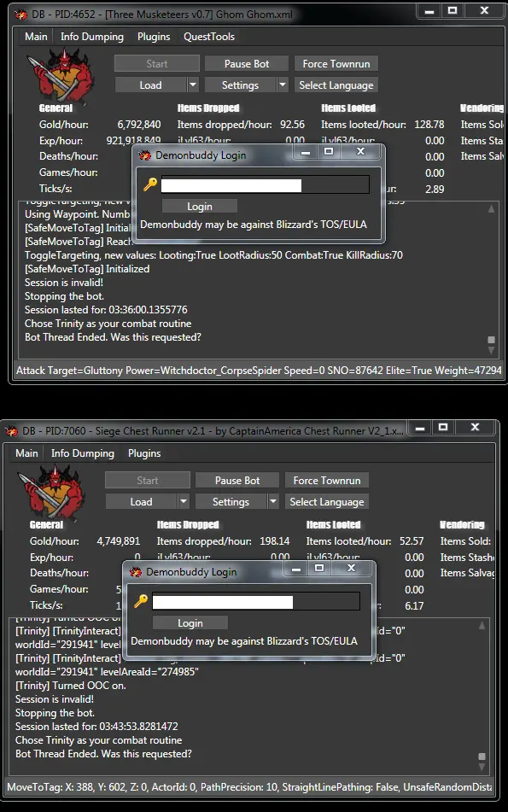Maximize the top Demonbuddy Login dialog
508x812 pixels.
pos(329,152)
